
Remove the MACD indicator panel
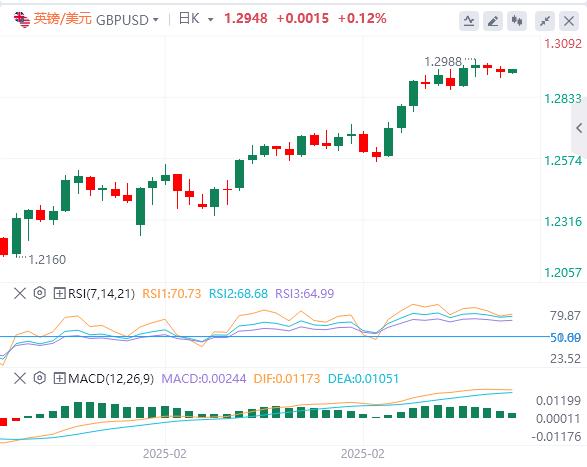[x=20, y=378]
